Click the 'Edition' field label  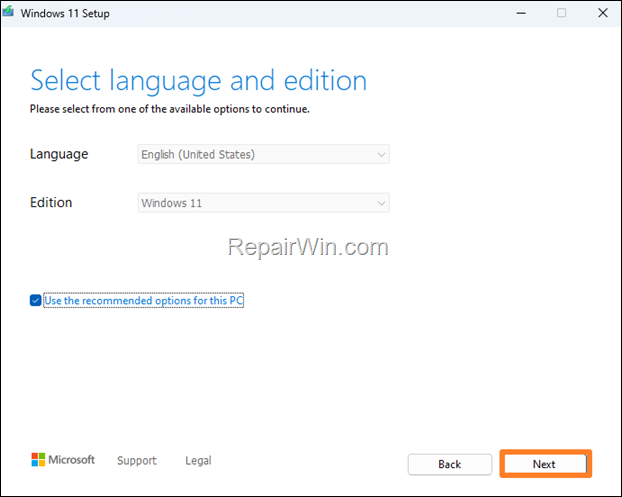coord(51,202)
